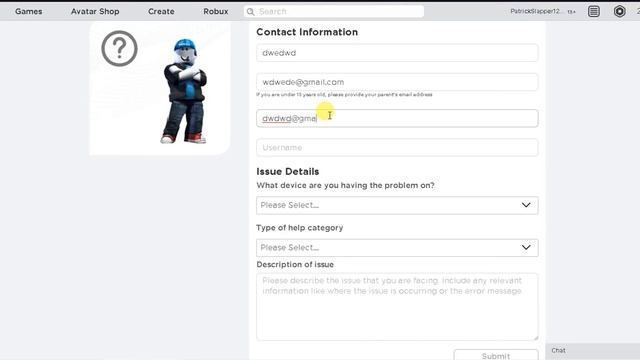Click the Description of issue text area
The width and height of the screenshot is (640, 360).
397,307
